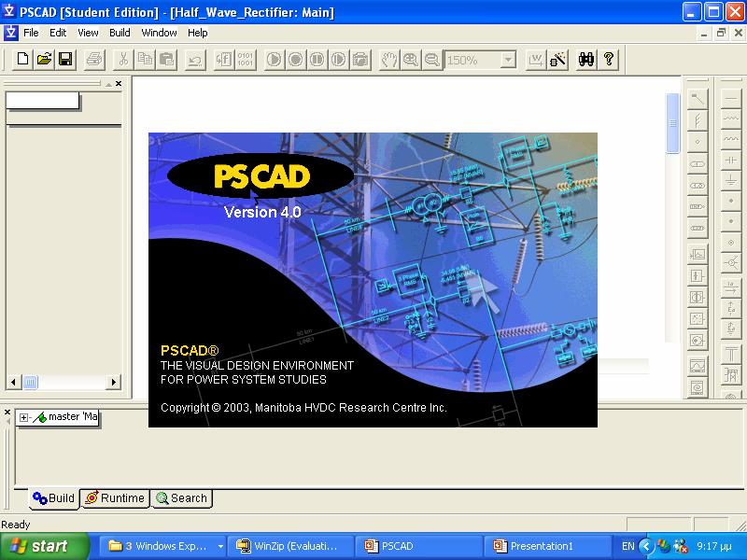This screenshot has width=747, height=560.
Task: Take a snapshot with the camera icon
Action: tap(360, 60)
